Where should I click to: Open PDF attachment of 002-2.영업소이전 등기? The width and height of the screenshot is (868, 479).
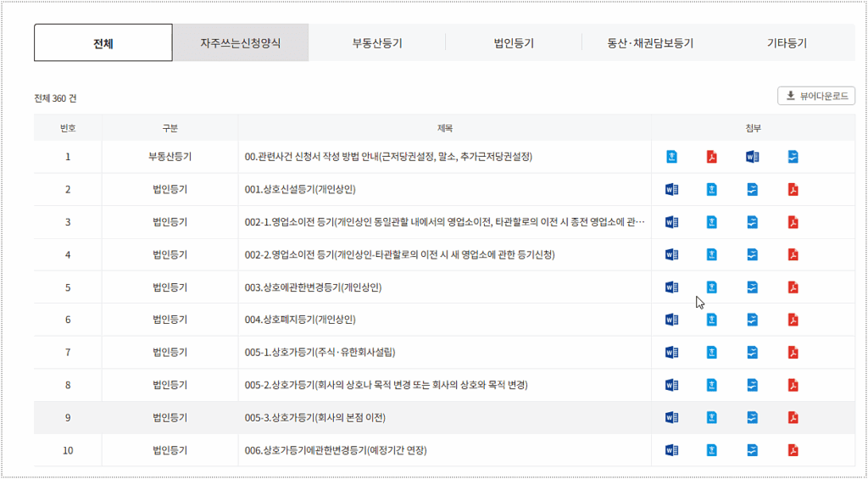point(793,254)
